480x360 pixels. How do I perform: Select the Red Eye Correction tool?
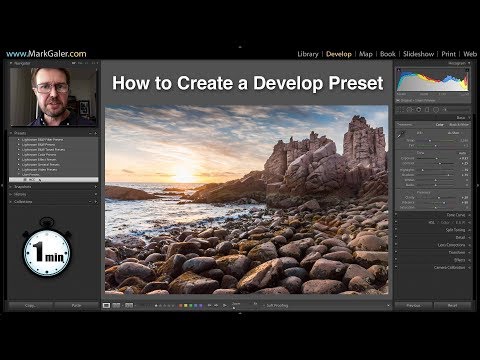pos(419,110)
